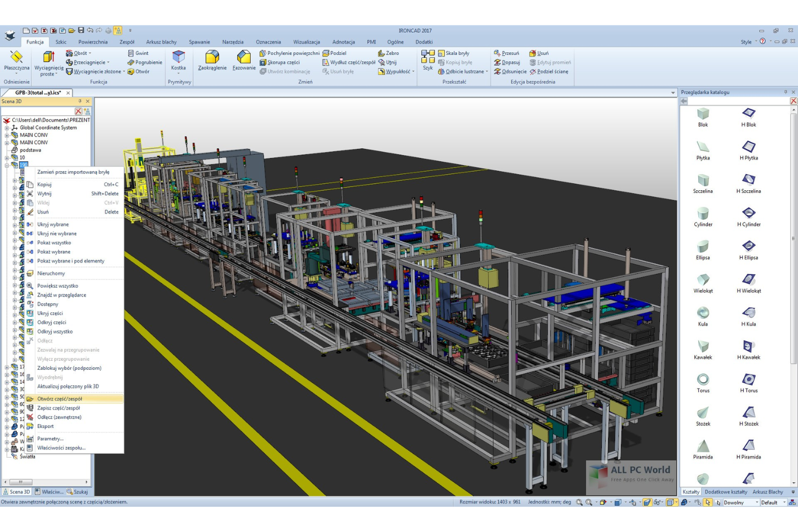798x532 pixels.
Task: Select the Żebro rib tool
Action: pyautogui.click(x=388, y=53)
